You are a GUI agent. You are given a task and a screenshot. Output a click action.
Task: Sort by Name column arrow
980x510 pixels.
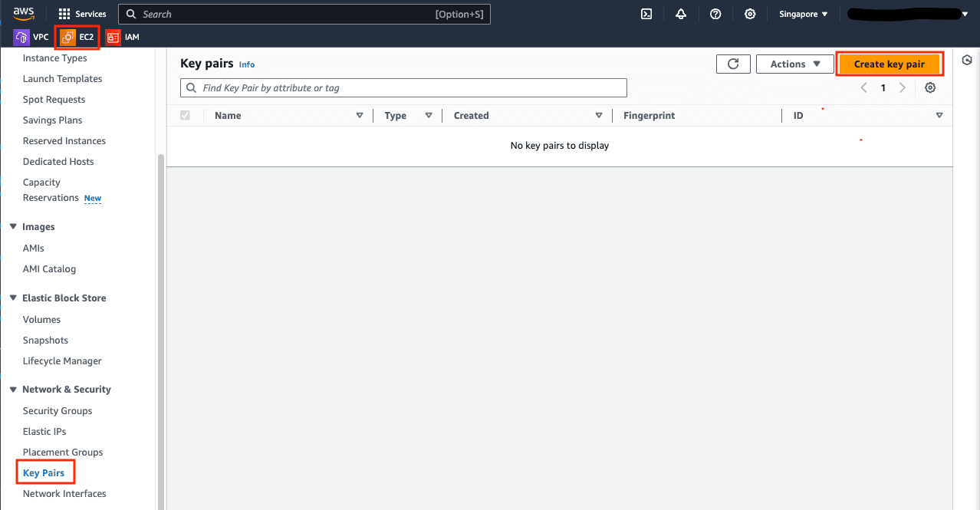(360, 116)
